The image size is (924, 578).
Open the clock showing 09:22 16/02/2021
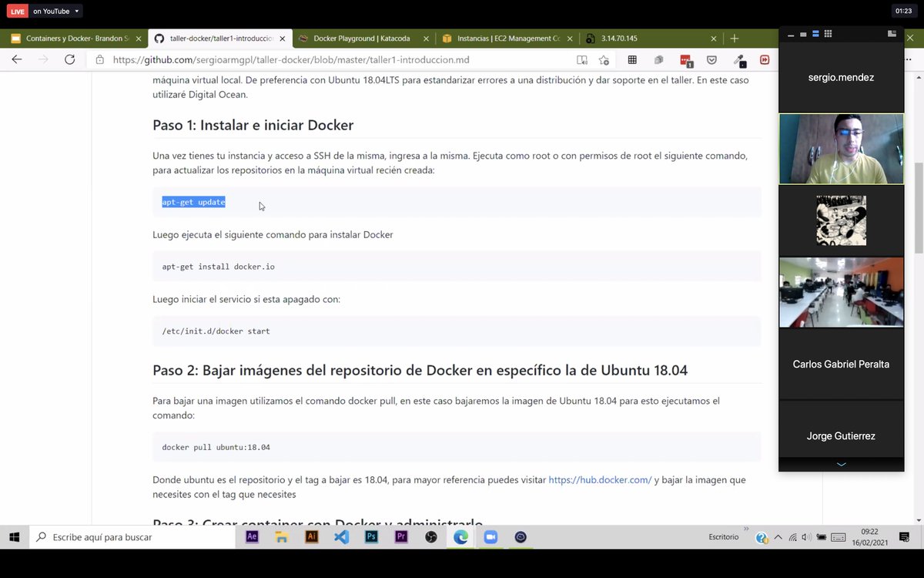coord(869,537)
